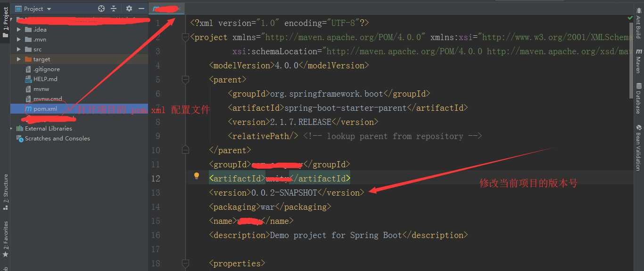Open the Maven tool window
Image resolution: width=644 pixels, height=271 pixels.
coord(639,61)
